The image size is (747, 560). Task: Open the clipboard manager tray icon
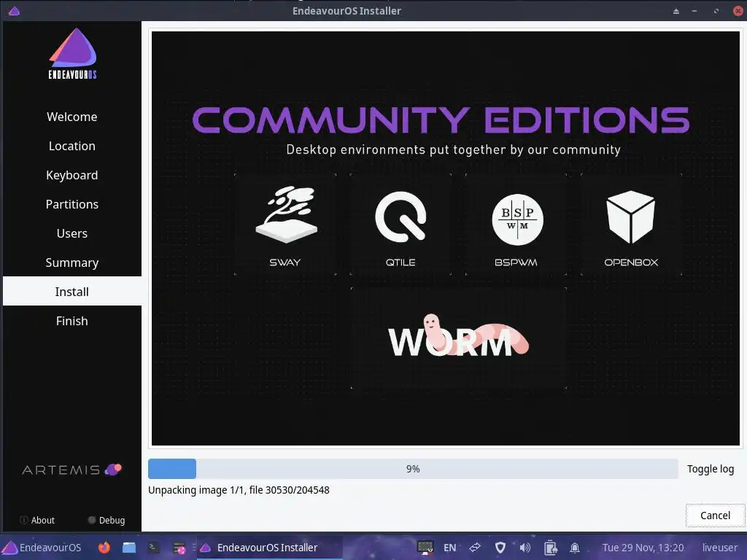(x=550, y=548)
